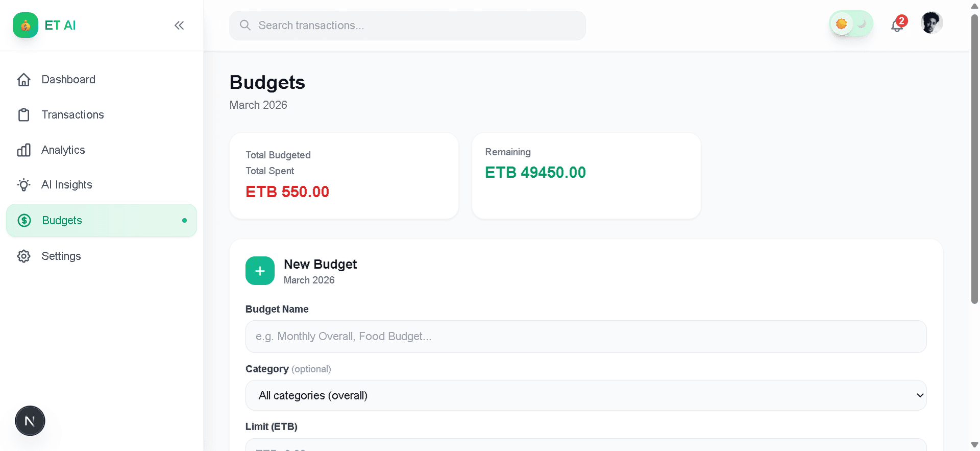Open Settings from the sidebar

pos(61,256)
